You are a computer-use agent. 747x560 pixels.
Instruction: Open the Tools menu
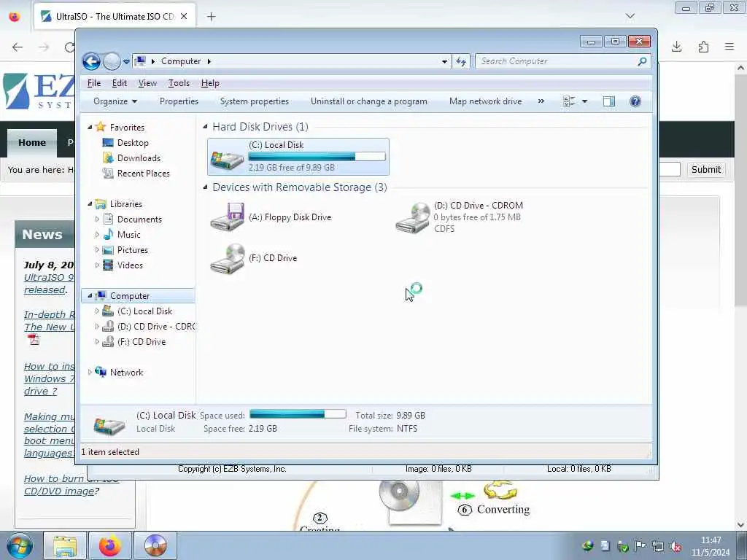tap(179, 83)
